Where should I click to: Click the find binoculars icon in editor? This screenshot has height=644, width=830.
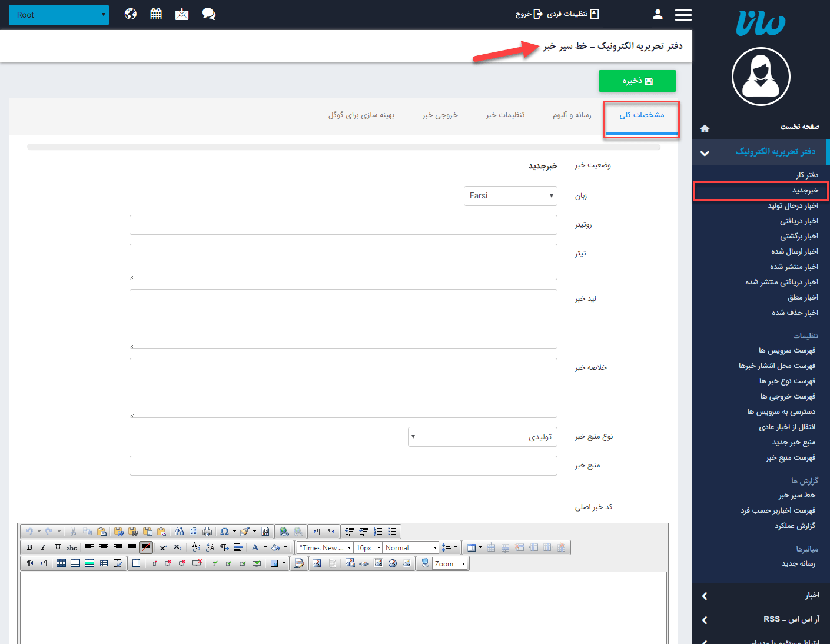pos(180,532)
